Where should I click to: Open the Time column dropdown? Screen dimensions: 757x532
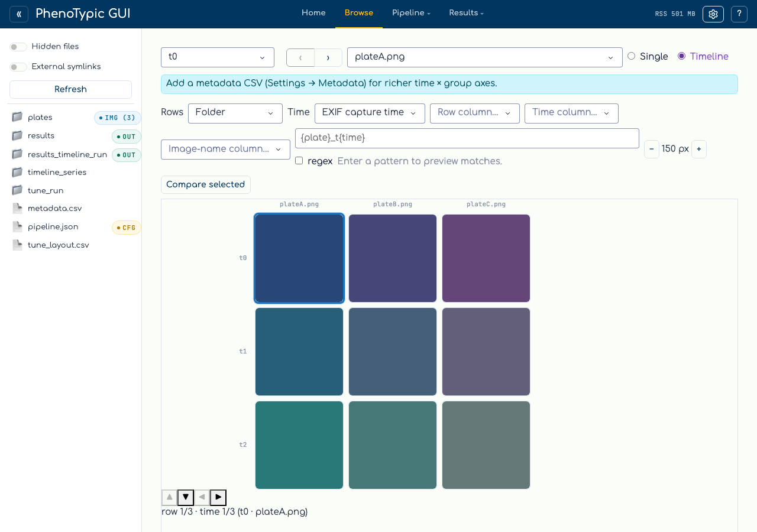pos(571,113)
